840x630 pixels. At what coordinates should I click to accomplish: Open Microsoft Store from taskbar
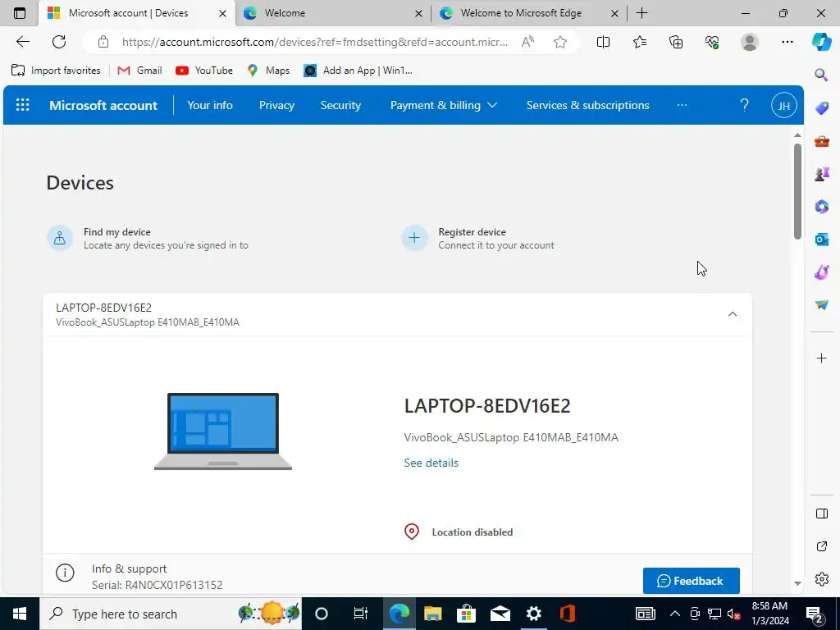coord(466,614)
